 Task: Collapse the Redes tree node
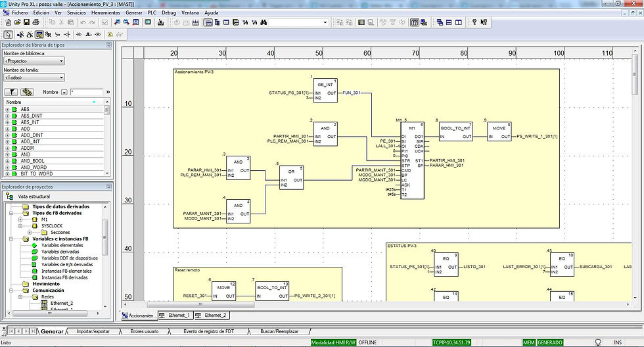coord(20,296)
